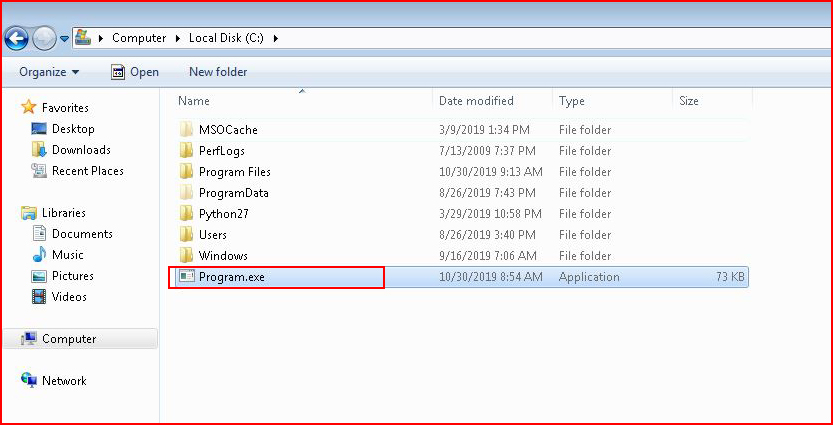Expand arrow after Local Disk (C:) breadcrumb
Screen dimensions: 833x425
[275, 38]
